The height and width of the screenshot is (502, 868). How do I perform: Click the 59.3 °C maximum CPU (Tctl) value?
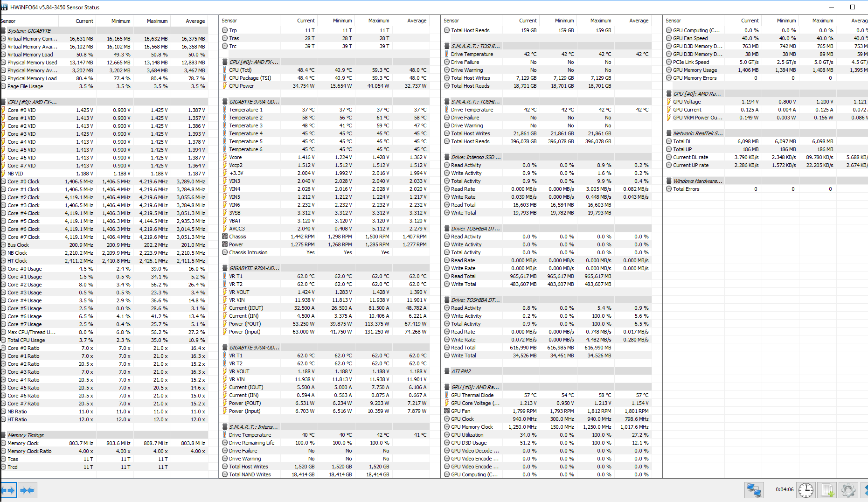(x=380, y=70)
